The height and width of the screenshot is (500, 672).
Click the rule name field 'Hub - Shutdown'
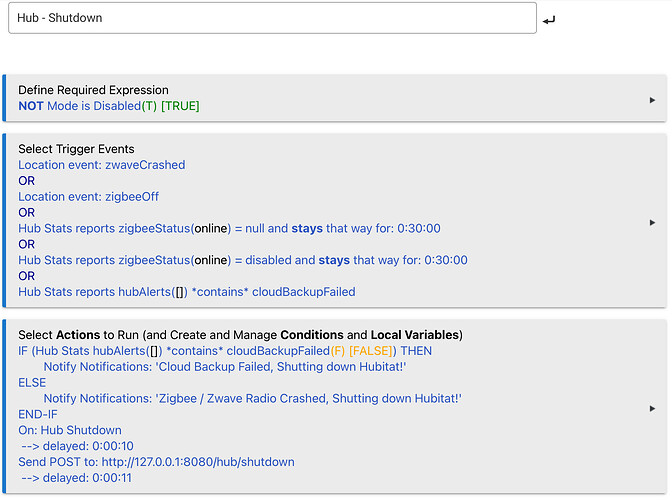tap(272, 18)
